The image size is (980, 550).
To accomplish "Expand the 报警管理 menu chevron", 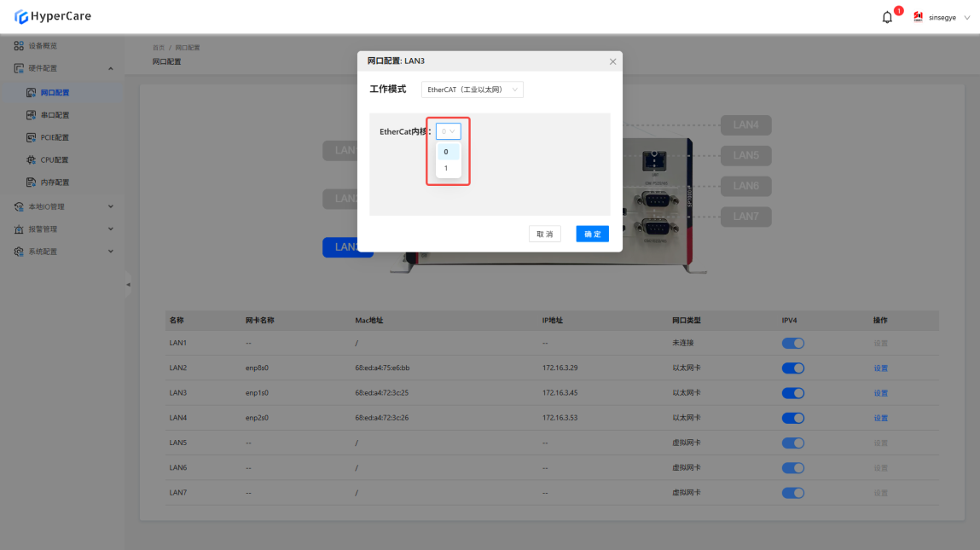I will [111, 229].
